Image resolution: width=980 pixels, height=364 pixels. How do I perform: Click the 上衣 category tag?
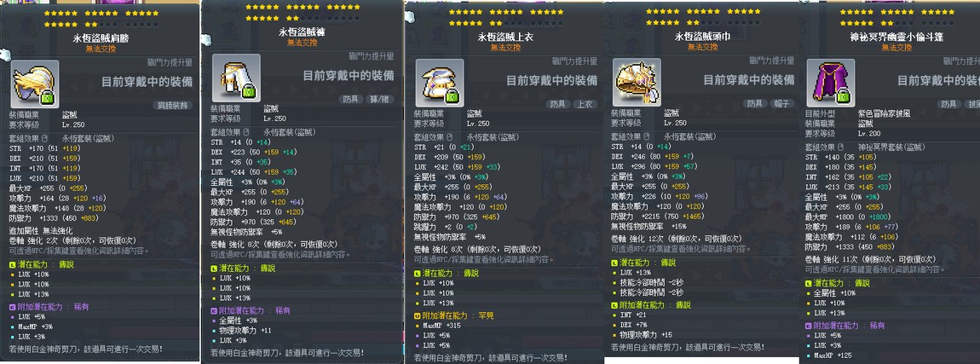[x=584, y=104]
